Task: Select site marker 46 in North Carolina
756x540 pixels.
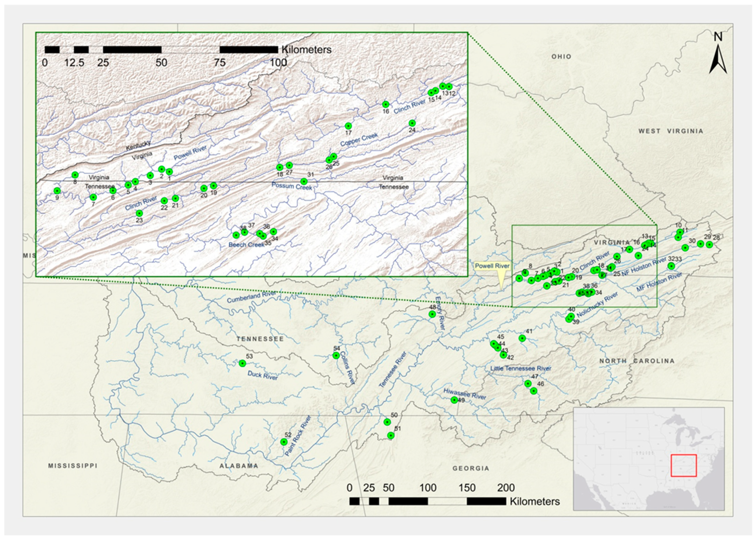Action: [534, 391]
